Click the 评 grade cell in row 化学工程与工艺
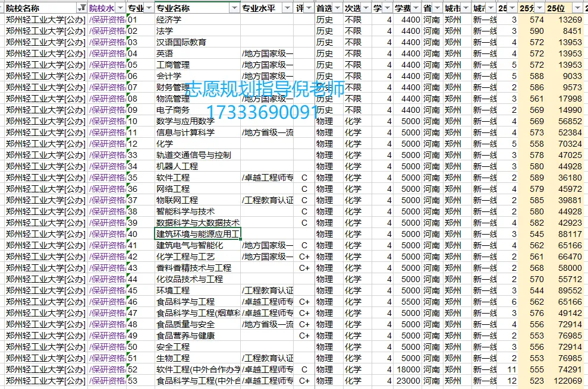Screen dimensions: 588x389 304,257
